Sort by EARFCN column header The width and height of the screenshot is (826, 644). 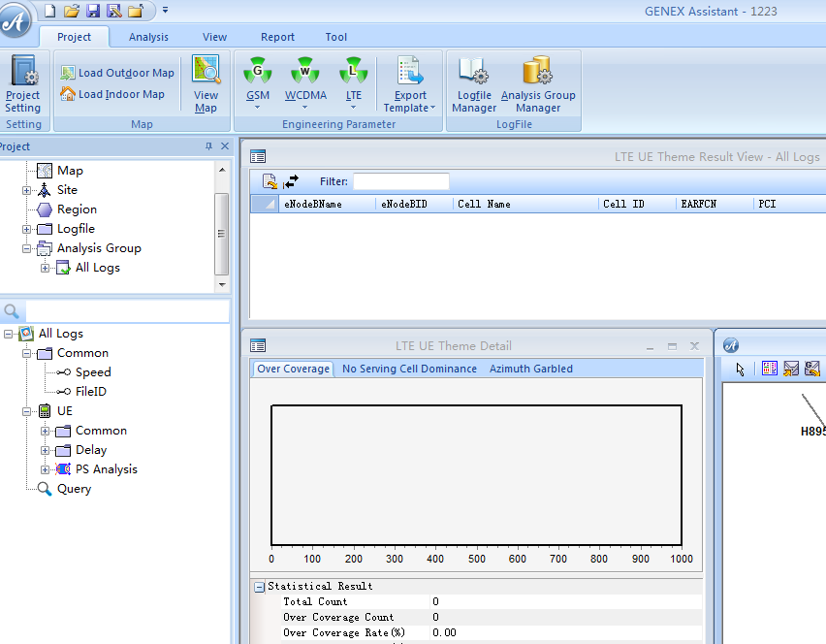(x=715, y=204)
